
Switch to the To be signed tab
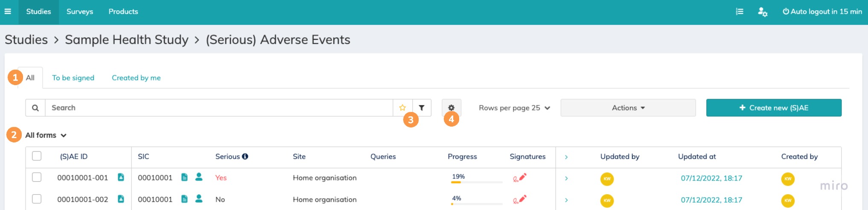(x=73, y=78)
